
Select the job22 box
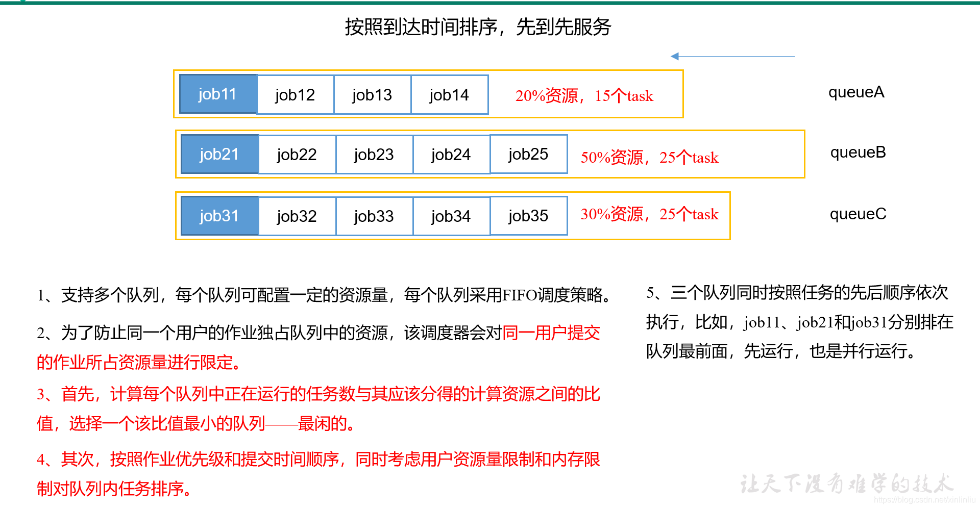click(x=298, y=155)
